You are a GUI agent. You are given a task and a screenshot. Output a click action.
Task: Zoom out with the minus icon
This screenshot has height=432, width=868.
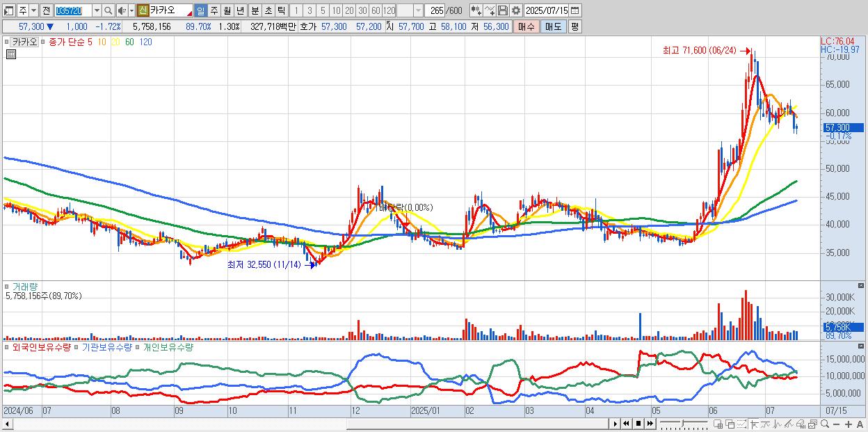(836, 424)
